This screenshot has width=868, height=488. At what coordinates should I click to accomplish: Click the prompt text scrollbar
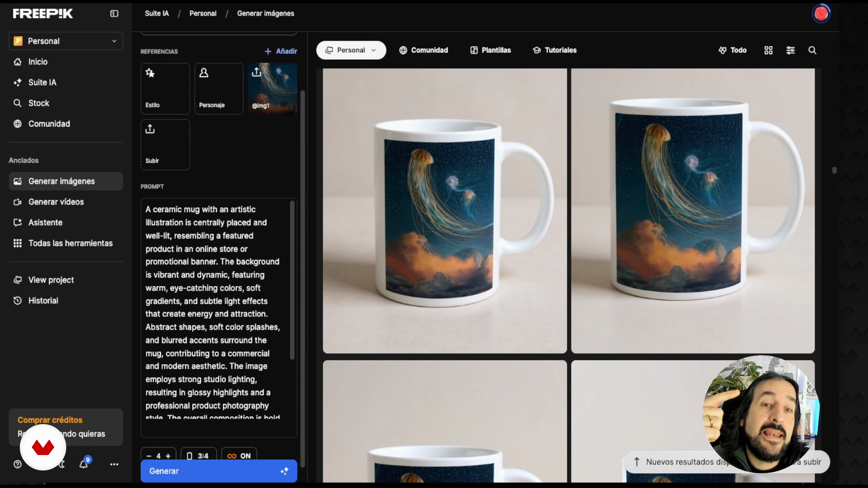tap(292, 280)
